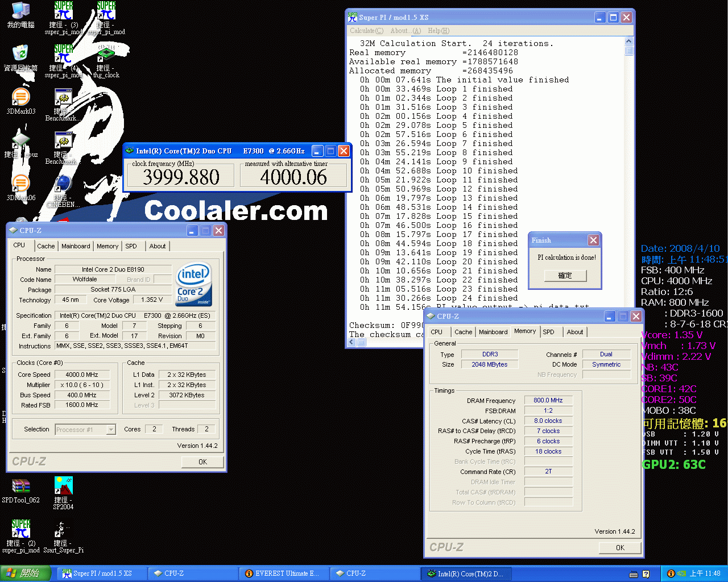Viewport: 728px width, 582px height.
Task: Click OK in the Timings CPU-Z window
Action: point(620,548)
